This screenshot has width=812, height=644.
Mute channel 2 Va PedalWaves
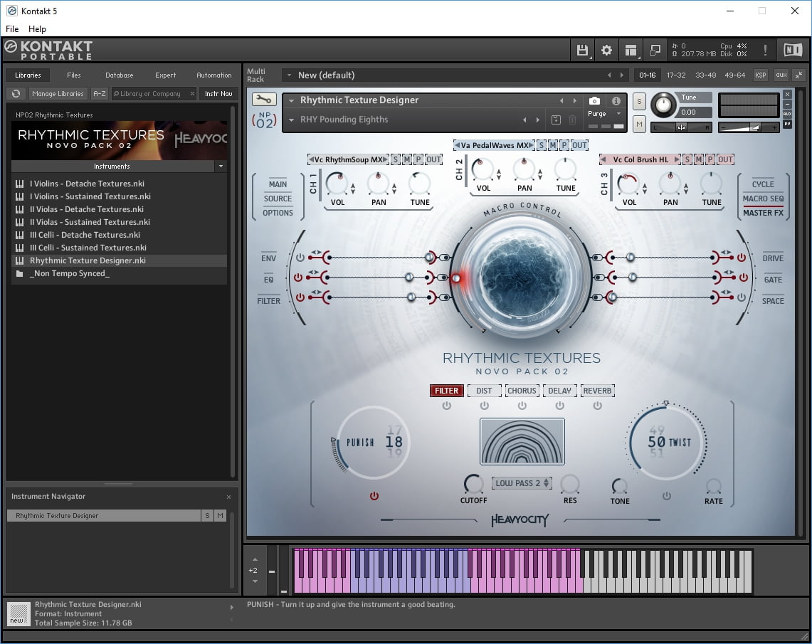pos(553,145)
